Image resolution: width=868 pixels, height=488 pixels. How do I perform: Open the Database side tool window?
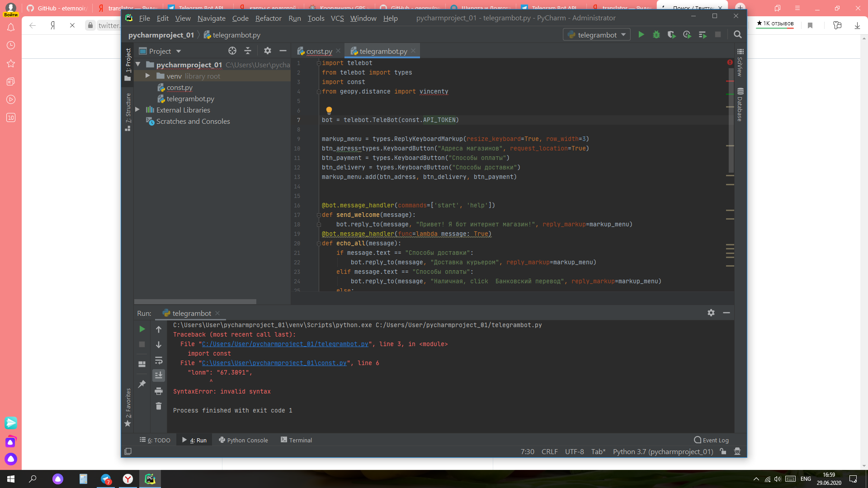tap(740, 105)
